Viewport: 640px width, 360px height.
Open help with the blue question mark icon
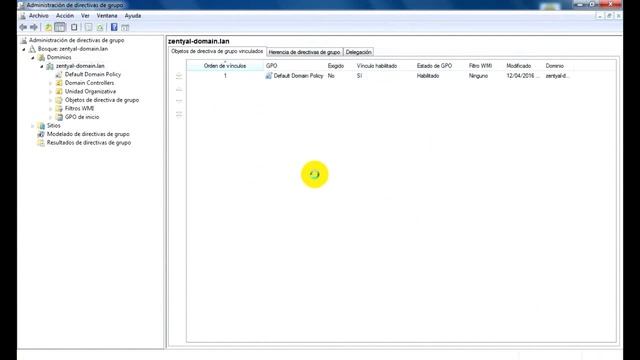click(x=114, y=27)
